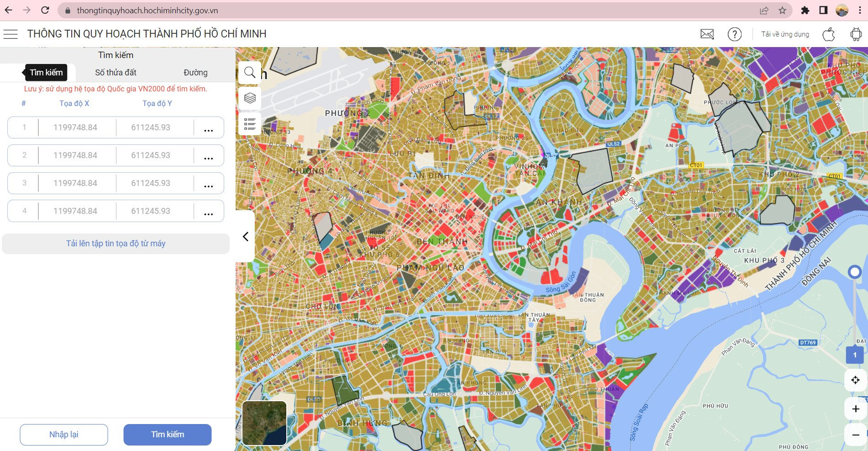
Task: Click the map opacity slider handle
Action: (x=854, y=272)
